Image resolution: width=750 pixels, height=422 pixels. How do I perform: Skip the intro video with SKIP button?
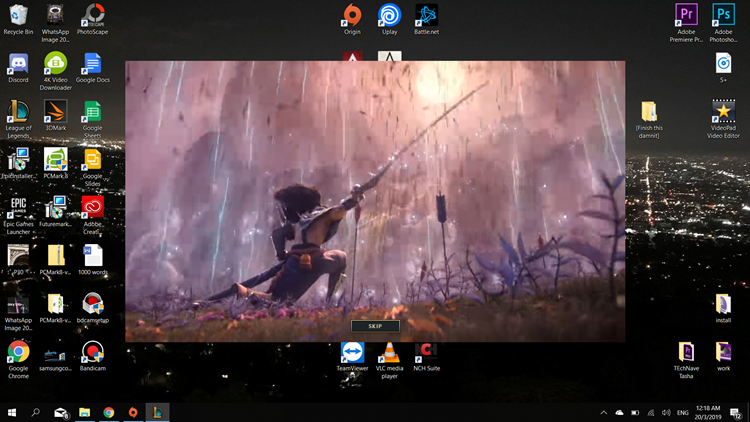[x=375, y=326]
